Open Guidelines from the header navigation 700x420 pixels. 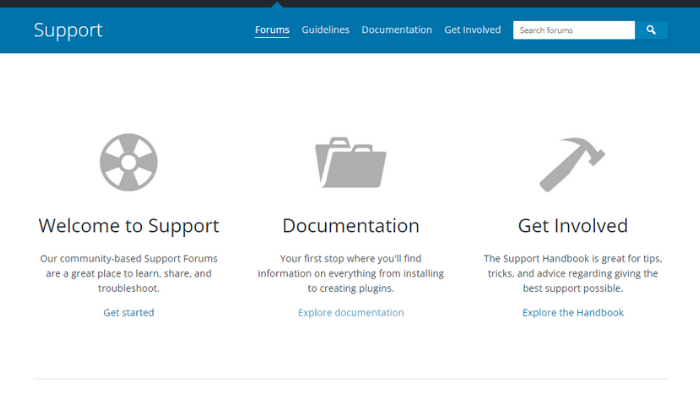(x=325, y=30)
